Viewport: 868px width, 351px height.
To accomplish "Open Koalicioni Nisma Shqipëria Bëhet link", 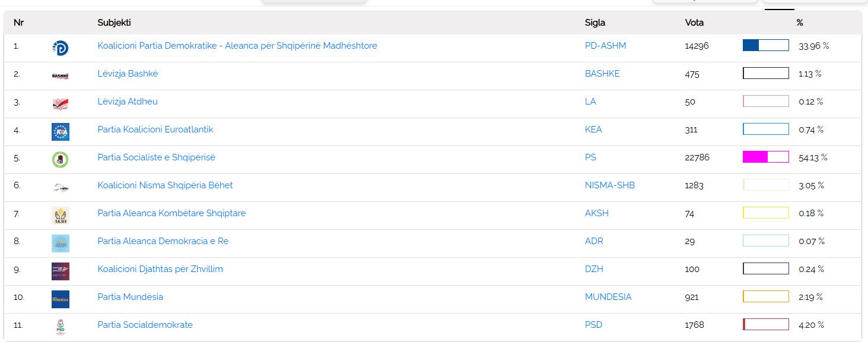I will click(x=165, y=185).
